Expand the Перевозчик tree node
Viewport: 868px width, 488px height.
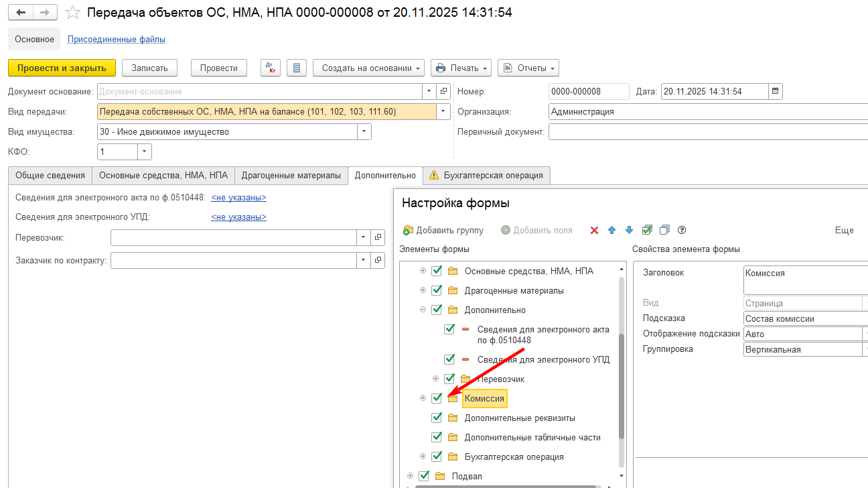(x=436, y=379)
